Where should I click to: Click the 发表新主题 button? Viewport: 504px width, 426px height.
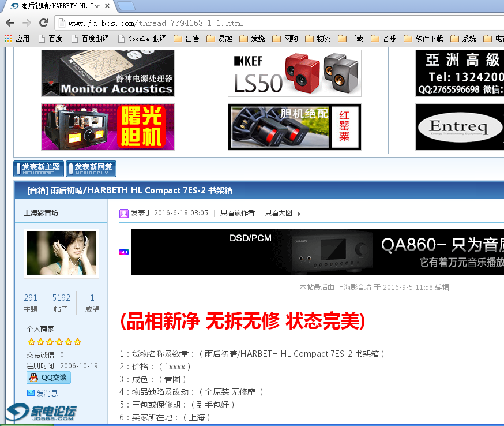(x=39, y=169)
